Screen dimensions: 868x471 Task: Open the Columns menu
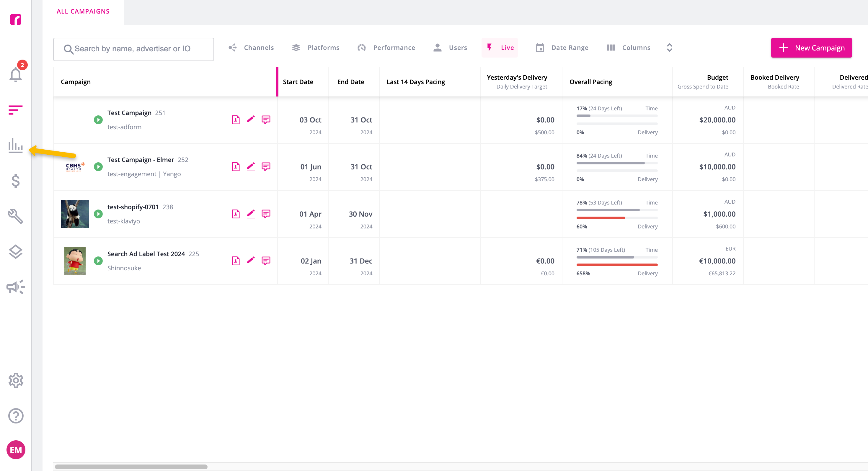pyautogui.click(x=629, y=48)
